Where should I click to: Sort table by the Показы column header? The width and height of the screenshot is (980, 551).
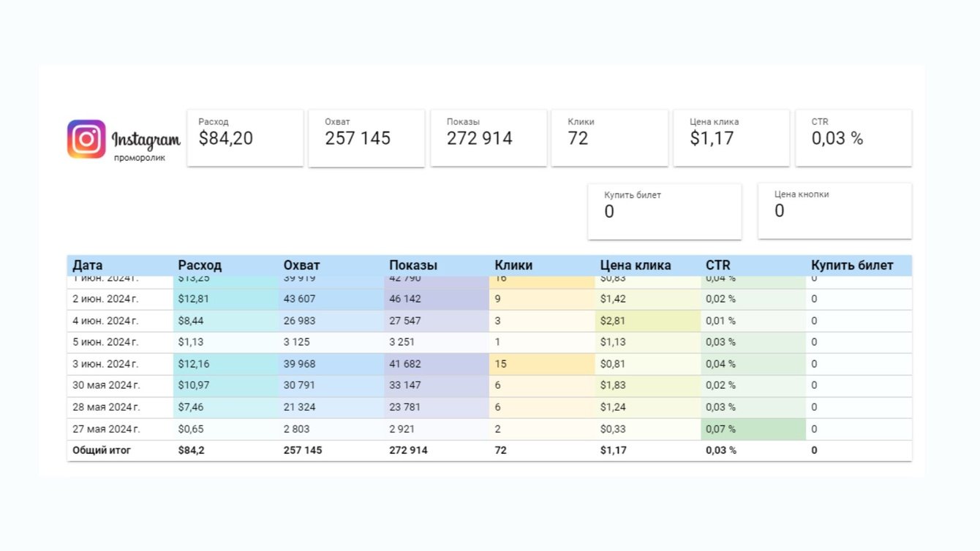point(413,265)
